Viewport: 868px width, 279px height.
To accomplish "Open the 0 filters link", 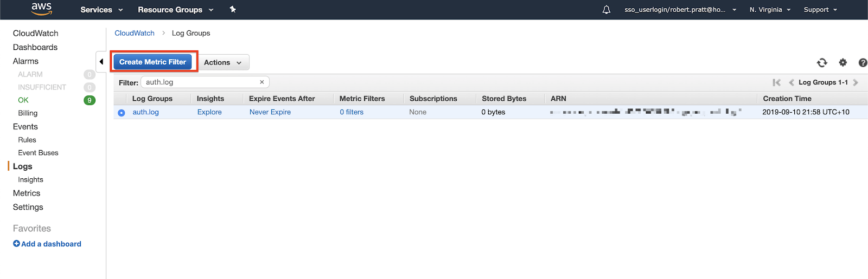I will (352, 112).
